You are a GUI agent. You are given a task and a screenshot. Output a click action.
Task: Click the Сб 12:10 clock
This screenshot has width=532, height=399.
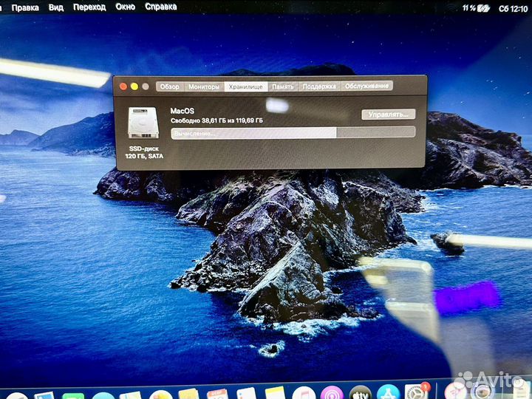(x=514, y=9)
